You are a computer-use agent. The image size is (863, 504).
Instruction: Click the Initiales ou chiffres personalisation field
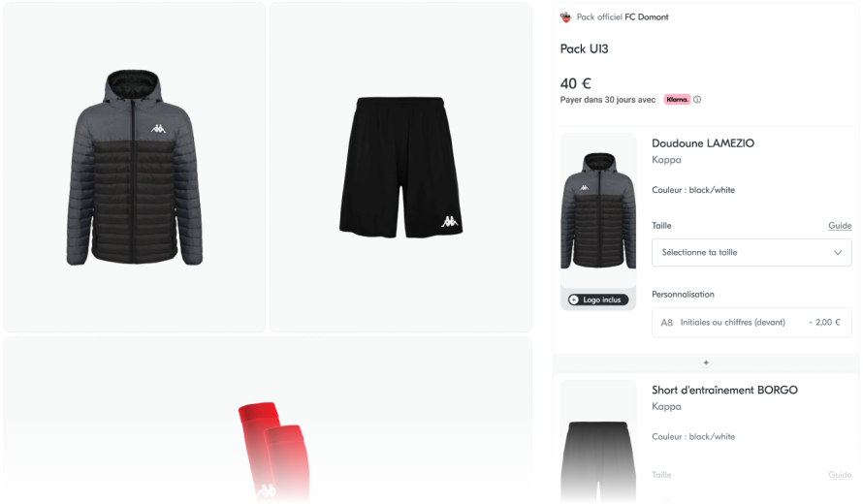click(751, 323)
